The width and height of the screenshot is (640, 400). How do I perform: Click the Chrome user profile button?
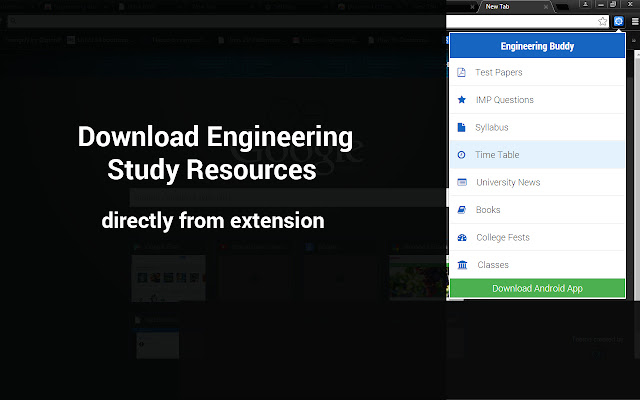coord(585,4)
